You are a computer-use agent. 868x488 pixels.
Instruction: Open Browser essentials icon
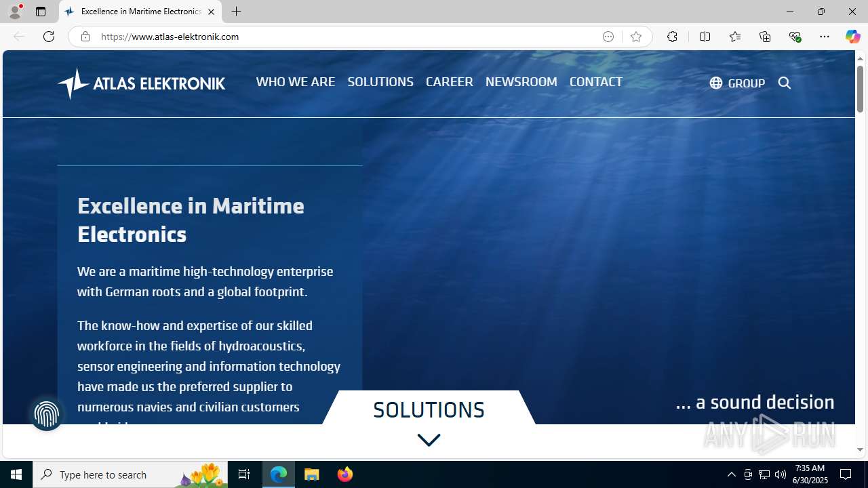(x=795, y=37)
